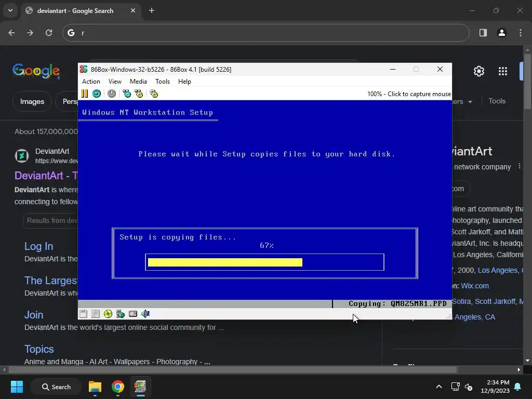Hard reset the 86Box machine
The image size is (532, 399).
click(97, 94)
